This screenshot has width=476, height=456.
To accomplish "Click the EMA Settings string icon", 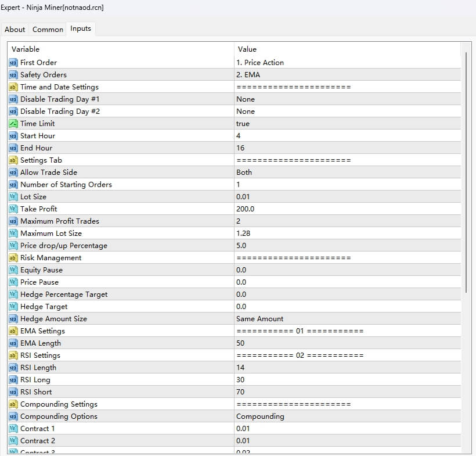I will click(13, 331).
